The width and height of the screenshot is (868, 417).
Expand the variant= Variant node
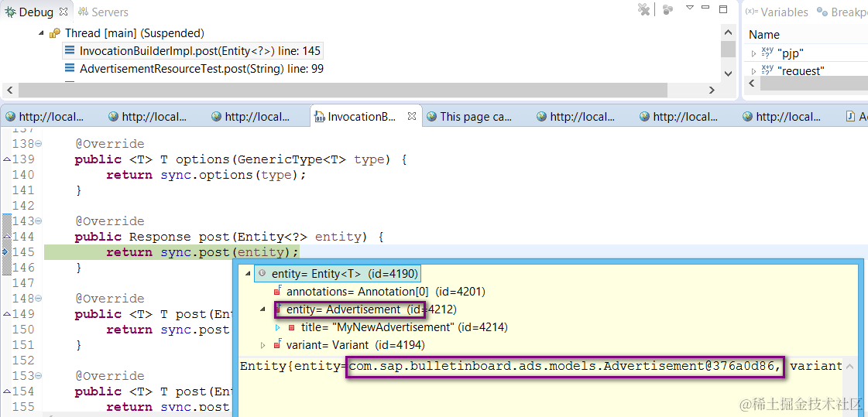[263, 345]
